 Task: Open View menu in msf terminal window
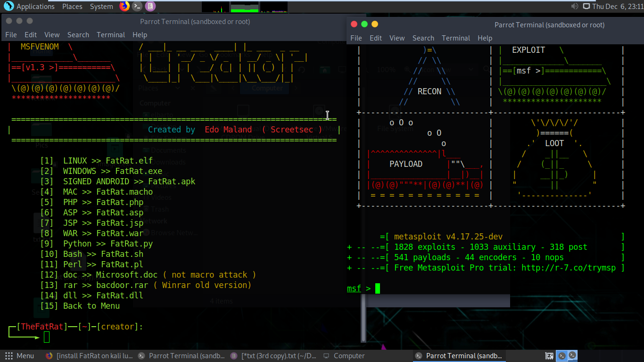pos(397,38)
